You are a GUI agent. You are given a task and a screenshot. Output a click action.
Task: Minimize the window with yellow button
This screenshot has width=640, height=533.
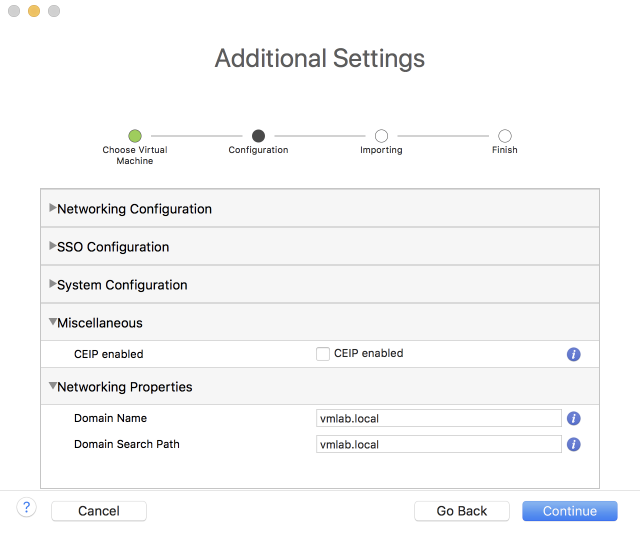coord(34,11)
